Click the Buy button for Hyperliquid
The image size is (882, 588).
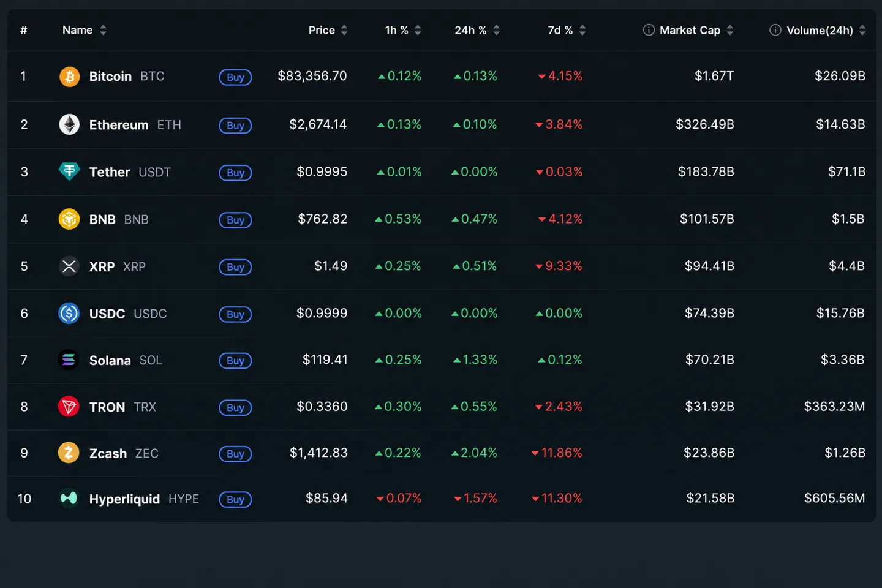coord(236,499)
